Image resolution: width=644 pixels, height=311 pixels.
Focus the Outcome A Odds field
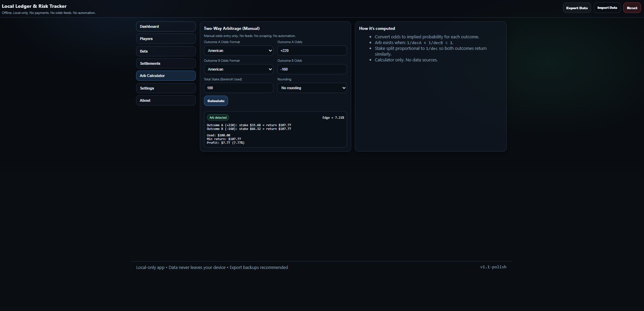click(x=312, y=51)
